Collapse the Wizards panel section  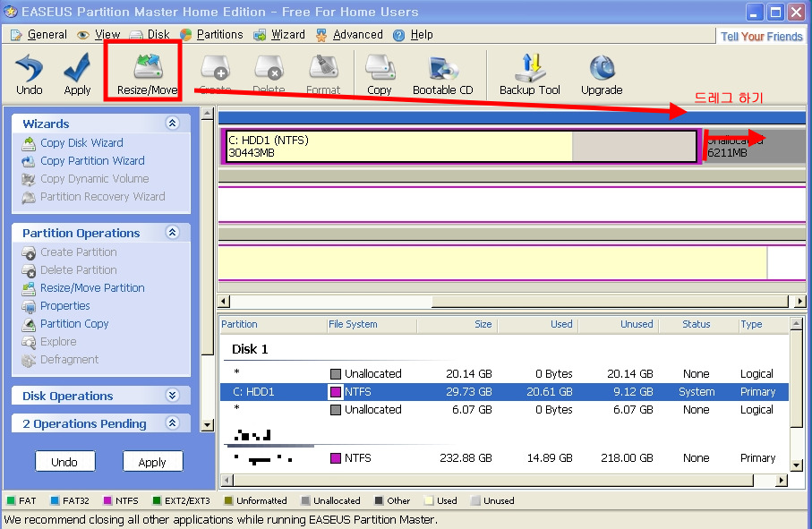173,124
